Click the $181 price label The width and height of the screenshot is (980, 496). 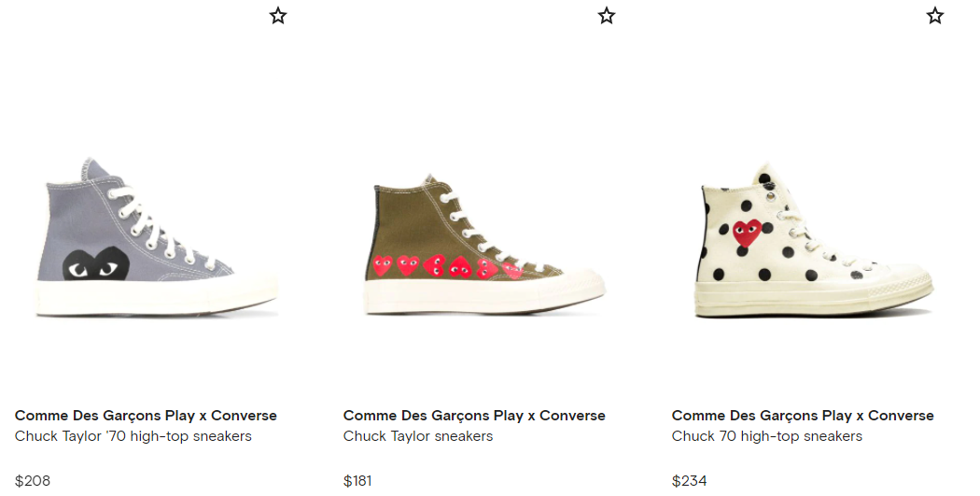[x=357, y=481]
